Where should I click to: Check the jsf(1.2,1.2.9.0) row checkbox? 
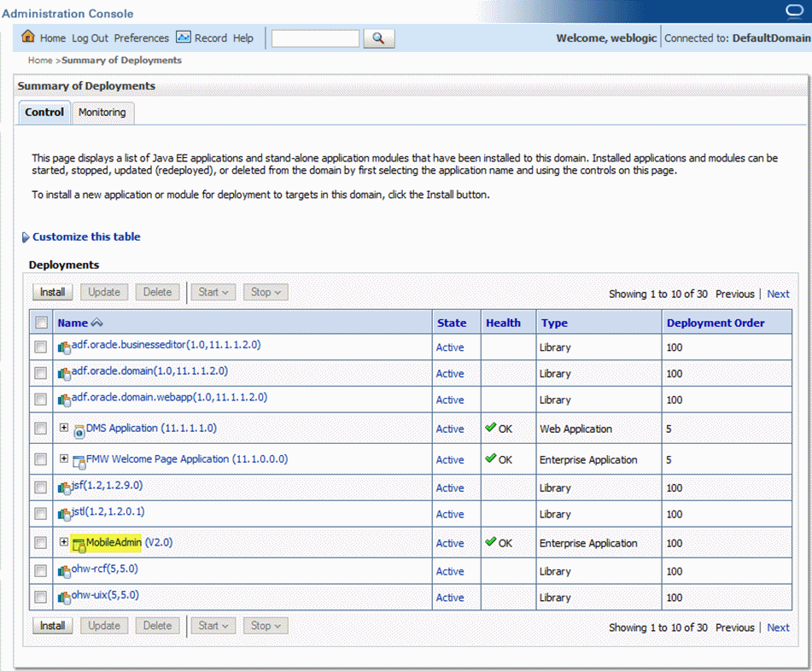[x=40, y=487]
